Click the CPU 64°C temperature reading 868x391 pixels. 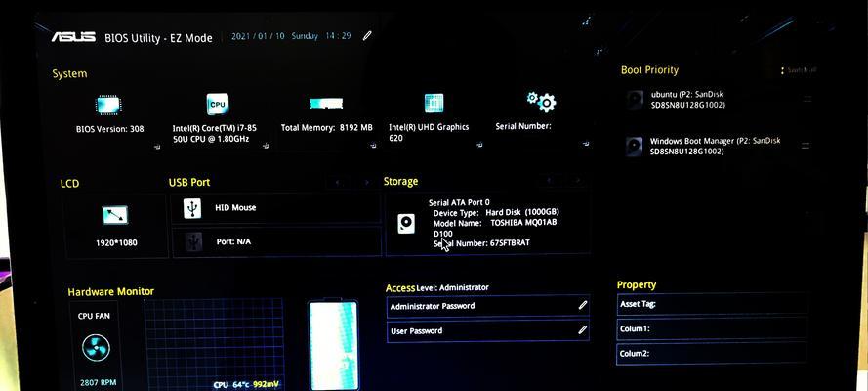[231, 384]
